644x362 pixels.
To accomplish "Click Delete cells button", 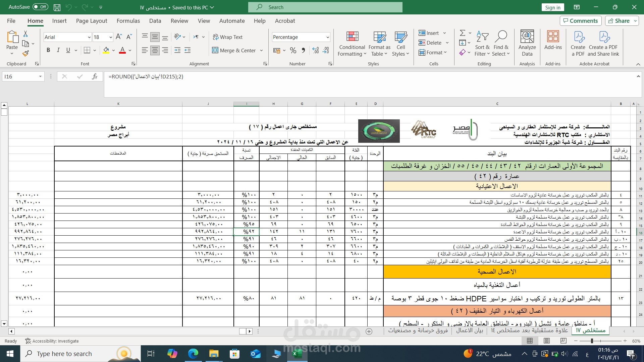I will click(430, 43).
